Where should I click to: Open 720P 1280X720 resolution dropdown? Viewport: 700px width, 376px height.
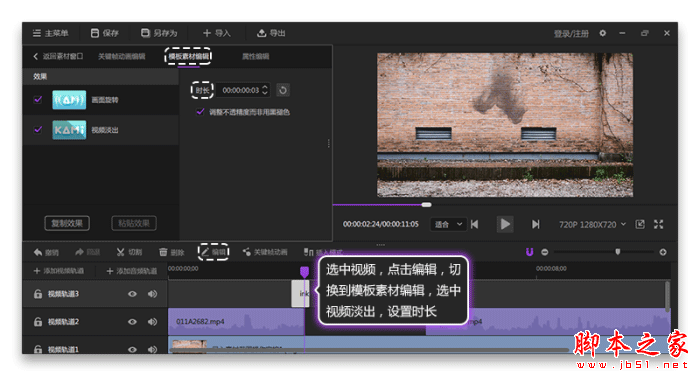[592, 225]
